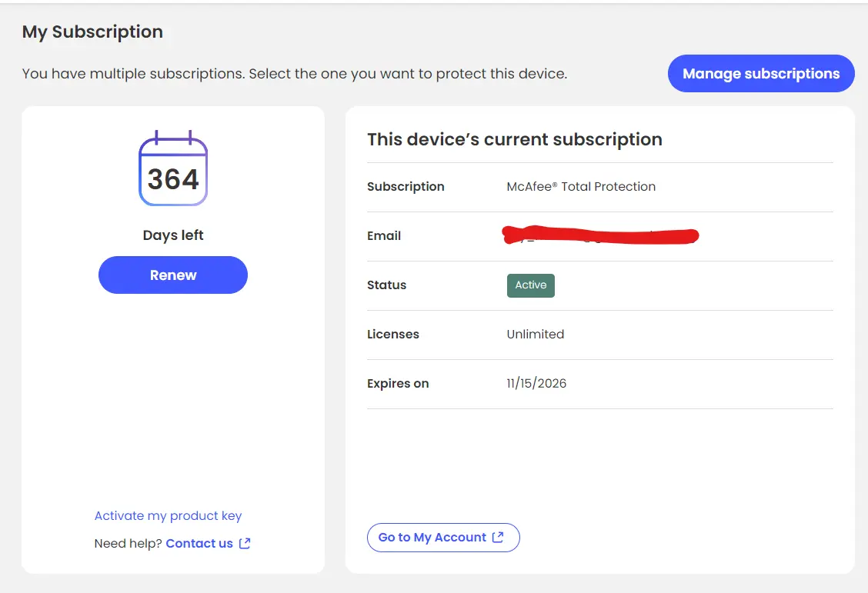The width and height of the screenshot is (868, 593).
Task: Click the Need help? text
Action: tap(128, 543)
